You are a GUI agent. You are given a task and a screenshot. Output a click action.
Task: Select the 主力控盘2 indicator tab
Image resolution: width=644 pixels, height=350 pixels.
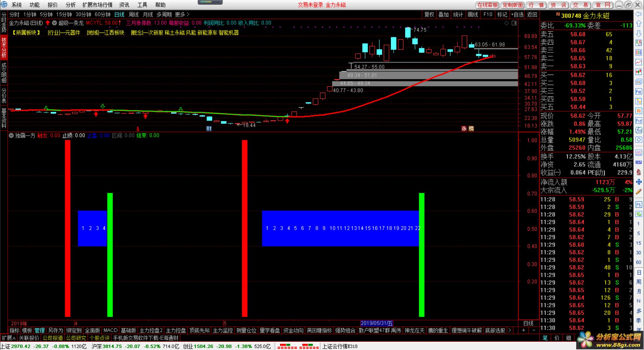pos(151,331)
